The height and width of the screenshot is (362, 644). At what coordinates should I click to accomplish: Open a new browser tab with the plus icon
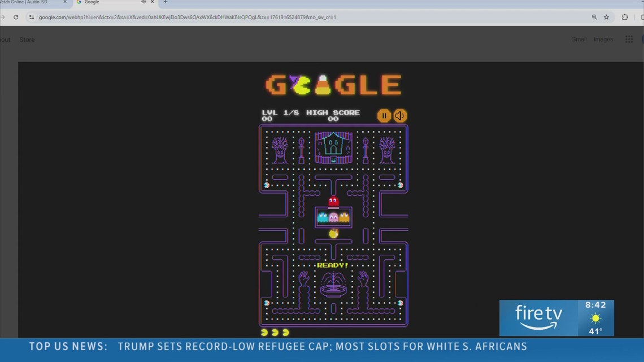164,2
